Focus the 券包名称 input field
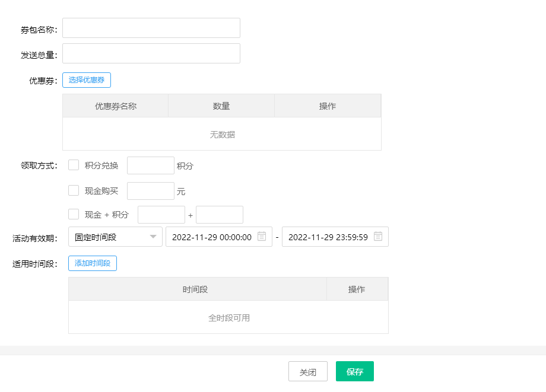The width and height of the screenshot is (546, 392). click(x=151, y=28)
